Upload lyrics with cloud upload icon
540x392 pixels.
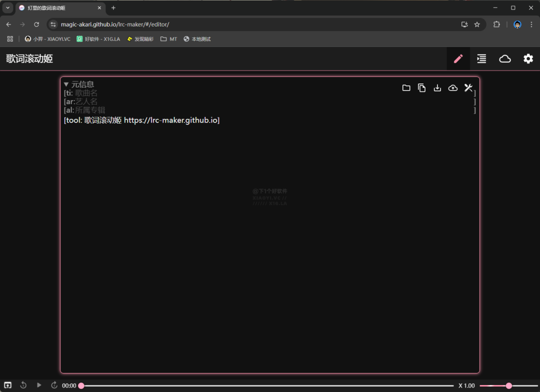pos(452,88)
